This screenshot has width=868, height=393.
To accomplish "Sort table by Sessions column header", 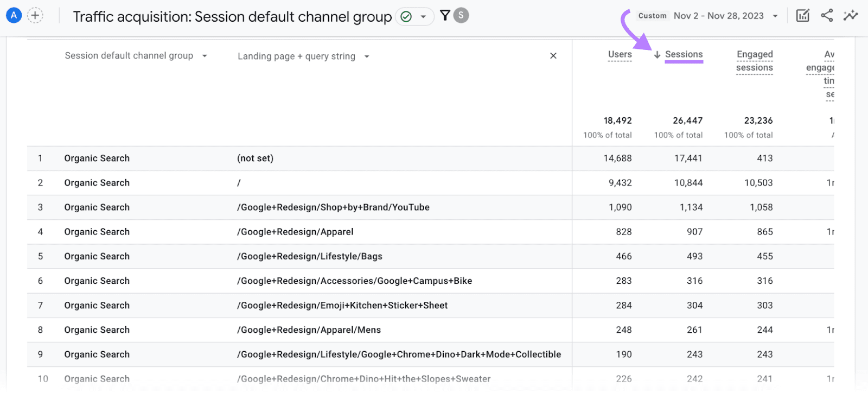I will (684, 54).
